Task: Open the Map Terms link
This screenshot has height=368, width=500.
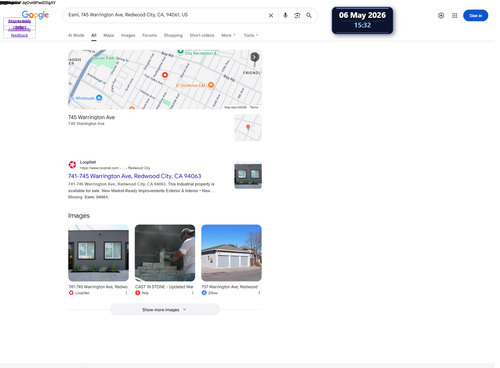Action: click(254, 107)
